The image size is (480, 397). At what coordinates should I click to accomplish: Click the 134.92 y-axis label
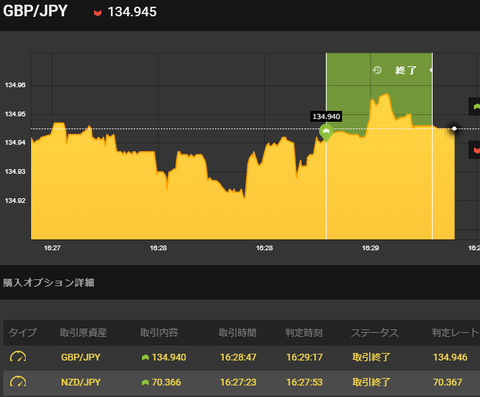pyautogui.click(x=15, y=200)
